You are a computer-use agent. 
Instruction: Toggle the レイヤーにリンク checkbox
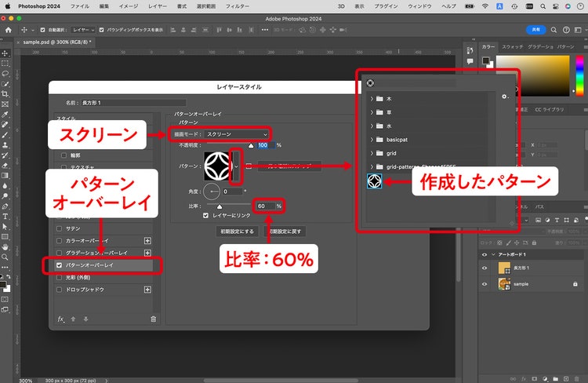[x=205, y=215]
